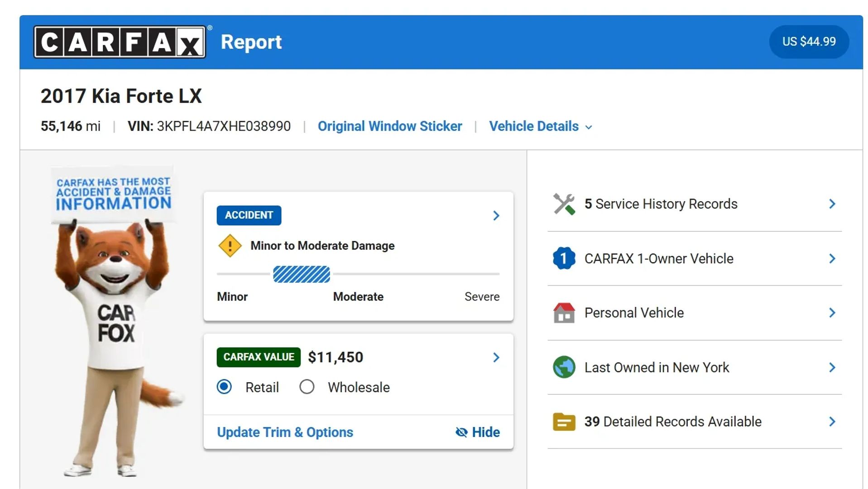The width and height of the screenshot is (868, 489).
Task: Open chevron for 5 Service History Records
Action: pos(832,204)
